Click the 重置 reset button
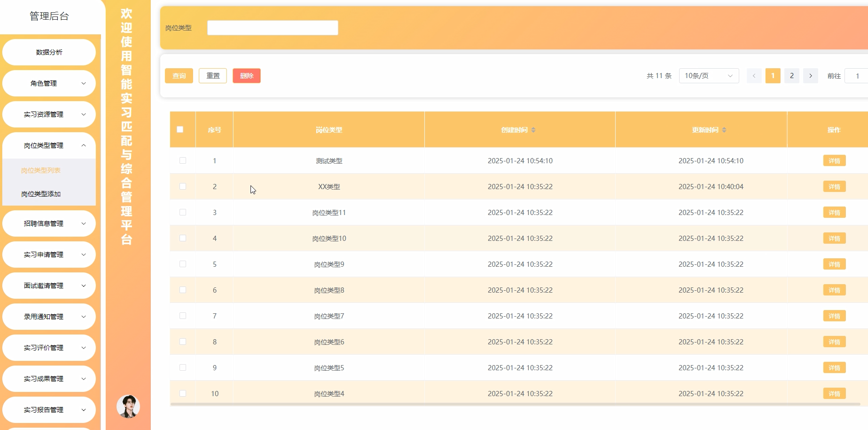 [213, 76]
